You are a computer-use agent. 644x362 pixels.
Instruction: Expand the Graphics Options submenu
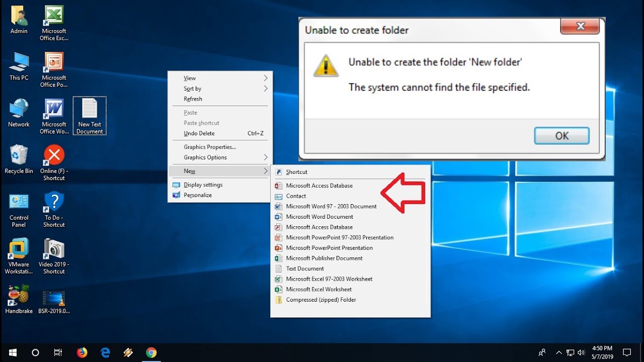(220, 157)
